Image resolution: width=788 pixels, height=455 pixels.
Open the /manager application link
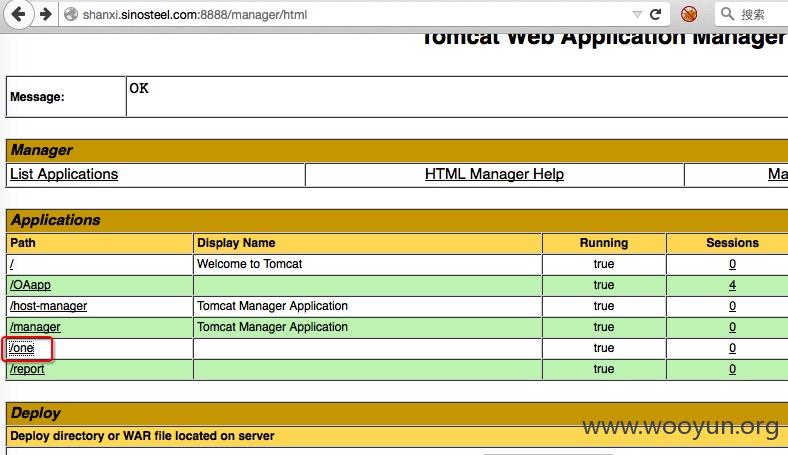coord(35,327)
